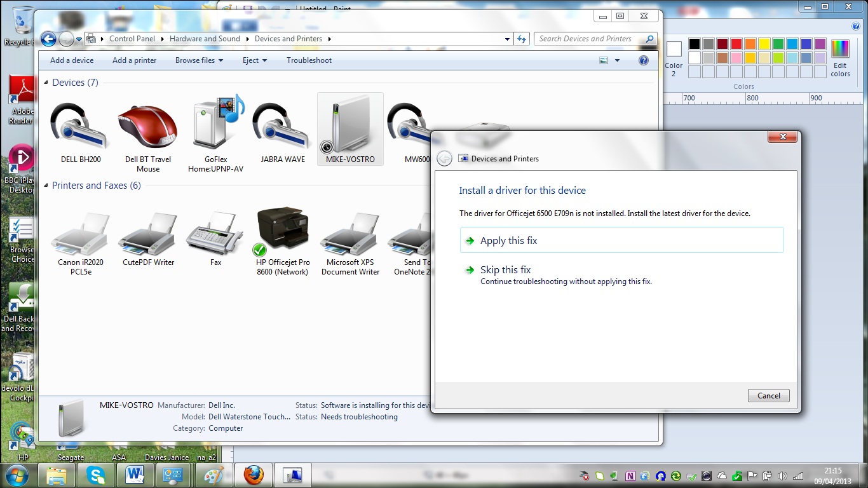Expand the address bar history dropdown
The height and width of the screenshot is (488, 868).
pyautogui.click(x=507, y=39)
